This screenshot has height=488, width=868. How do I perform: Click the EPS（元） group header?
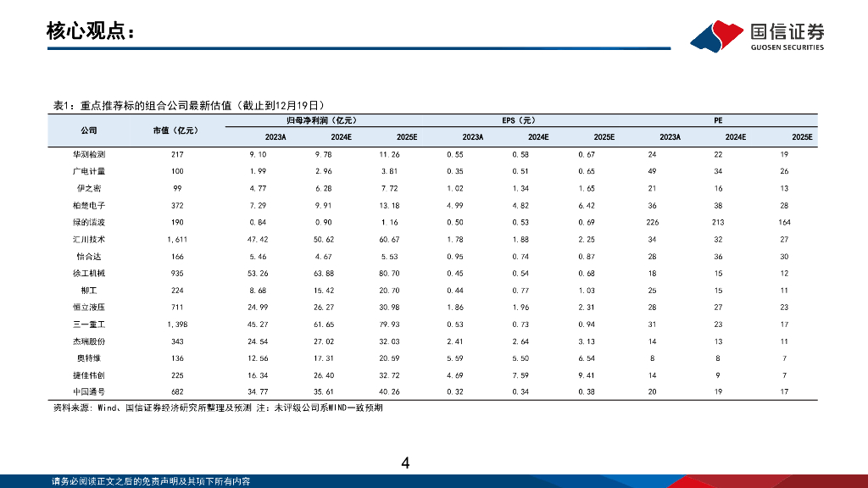point(519,120)
